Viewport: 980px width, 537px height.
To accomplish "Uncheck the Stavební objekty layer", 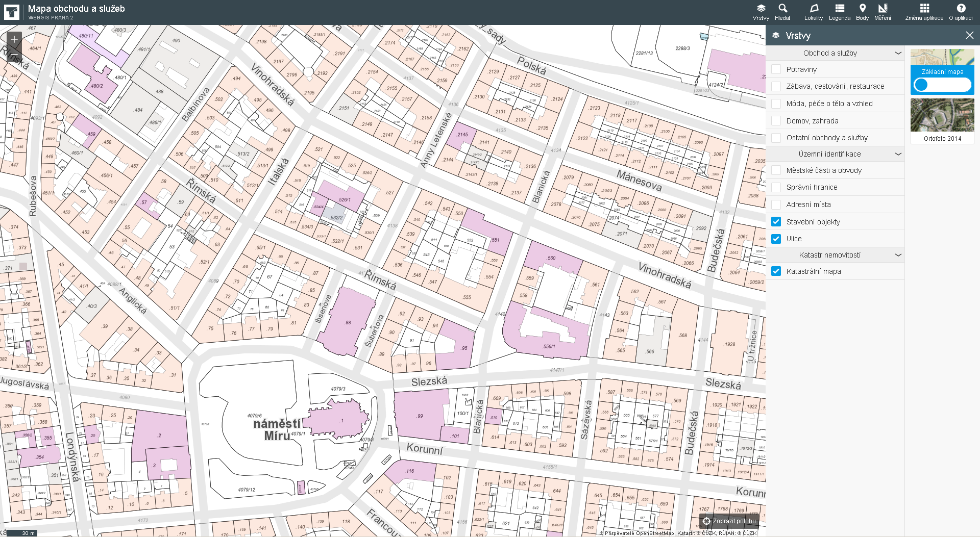I will pos(776,222).
